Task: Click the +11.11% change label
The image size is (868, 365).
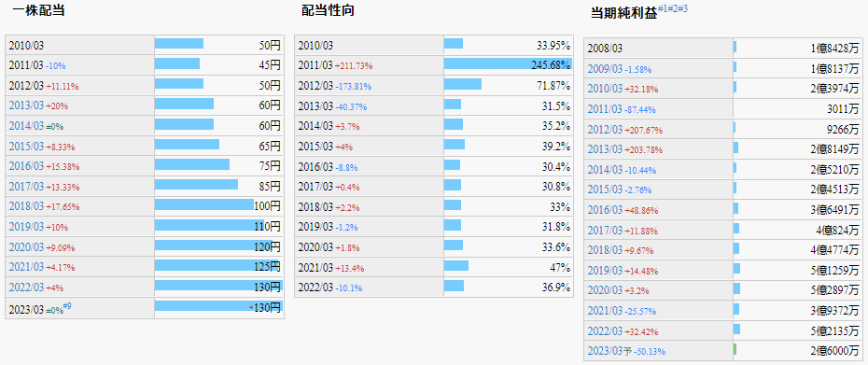Action: (62, 86)
